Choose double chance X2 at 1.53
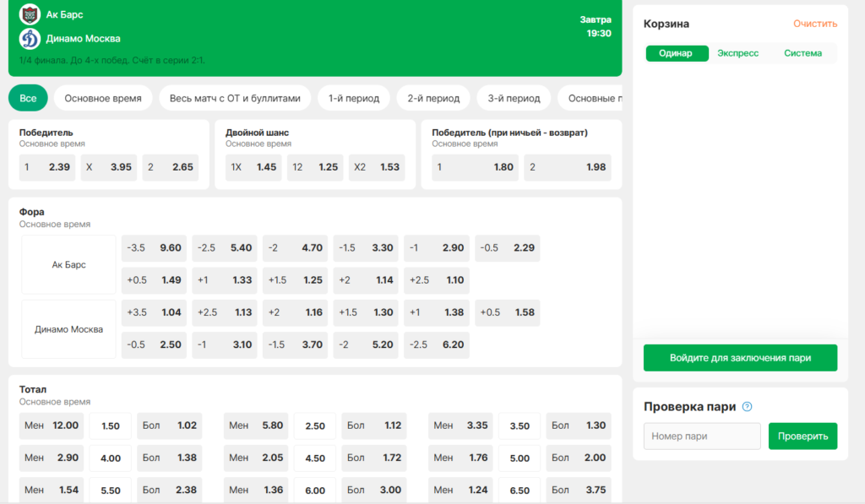Screen dimensions: 865x504 coord(377,167)
